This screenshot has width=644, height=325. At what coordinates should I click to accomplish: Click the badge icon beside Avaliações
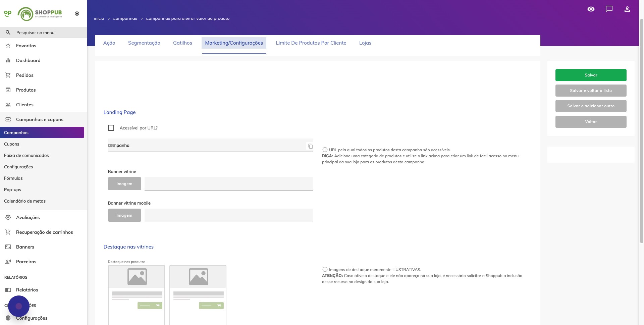[x=8, y=217]
